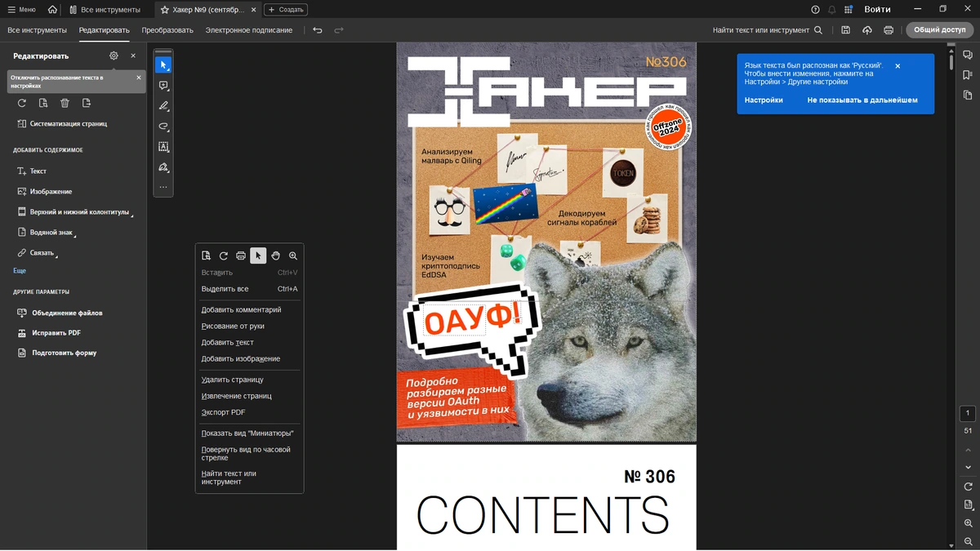Go to the next page with the down chevron
The height and width of the screenshot is (551, 980).
(x=969, y=468)
